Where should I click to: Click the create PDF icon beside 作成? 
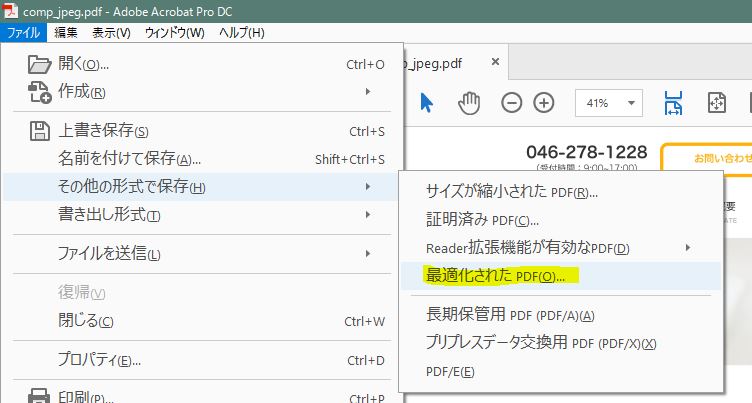[39, 92]
